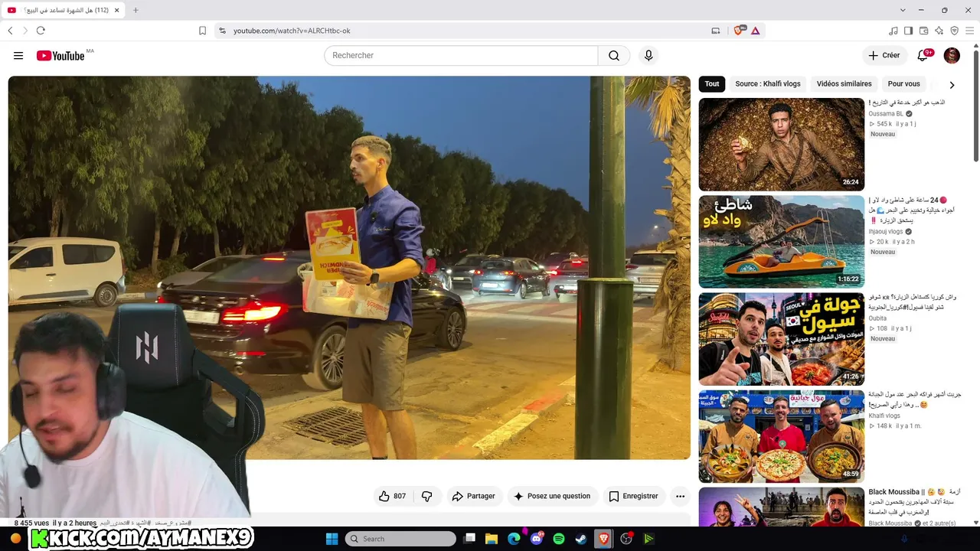
Task: Open 'Khalfi vlogs' channel in suggestions
Action: click(884, 416)
